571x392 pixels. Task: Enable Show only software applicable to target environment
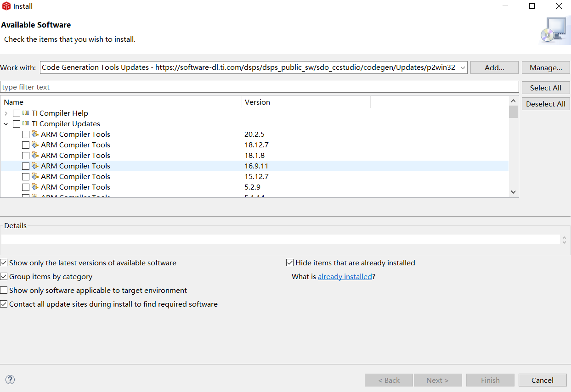pos(4,290)
